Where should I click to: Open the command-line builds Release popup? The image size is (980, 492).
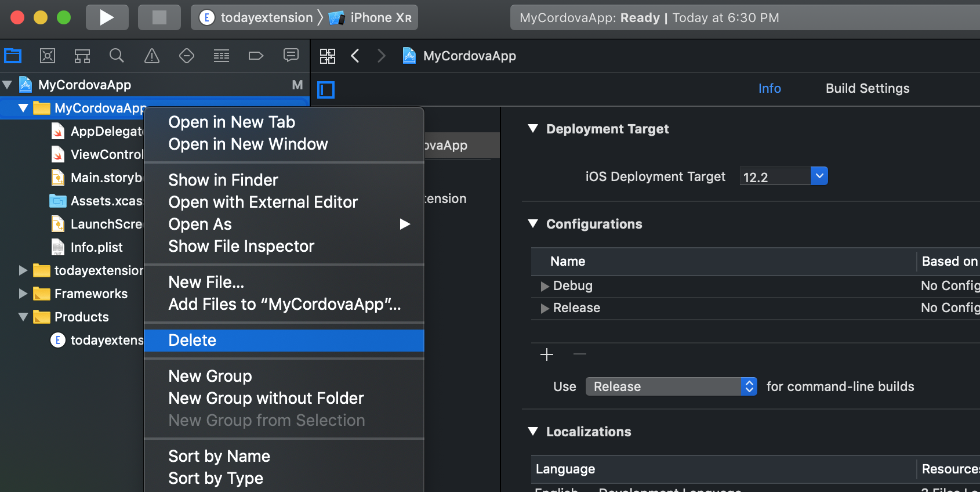(x=671, y=386)
